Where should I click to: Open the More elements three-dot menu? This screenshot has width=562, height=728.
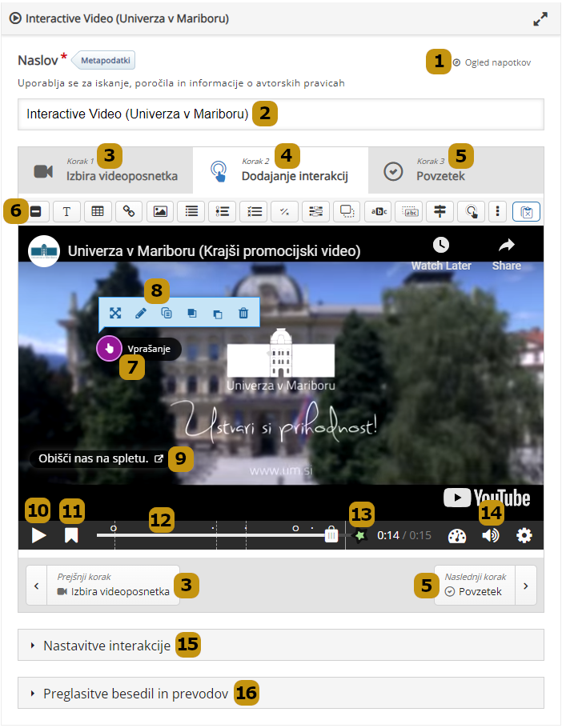tap(497, 212)
